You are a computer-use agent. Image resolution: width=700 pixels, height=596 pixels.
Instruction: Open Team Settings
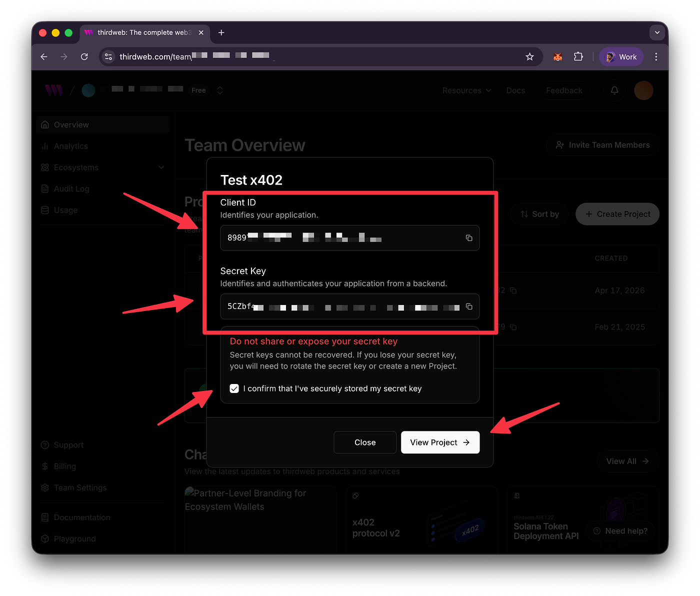click(x=103, y=487)
